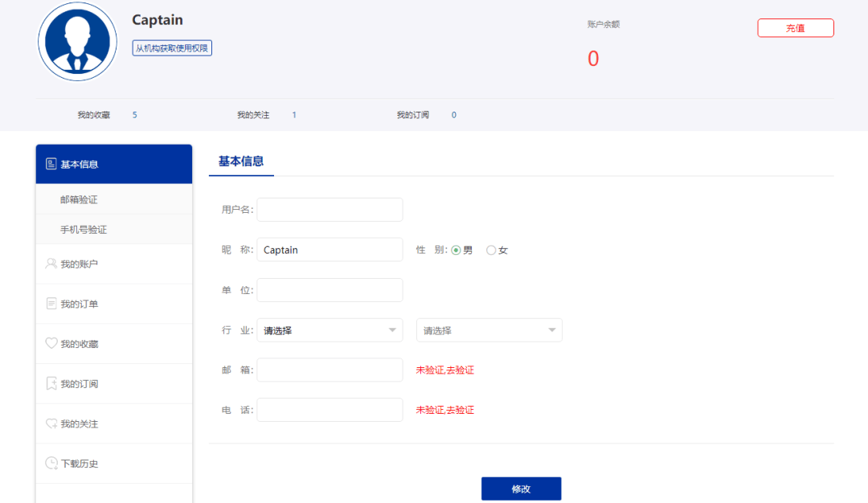Click 从机构获取使用权限 button
The height and width of the screenshot is (503, 868).
pos(172,48)
